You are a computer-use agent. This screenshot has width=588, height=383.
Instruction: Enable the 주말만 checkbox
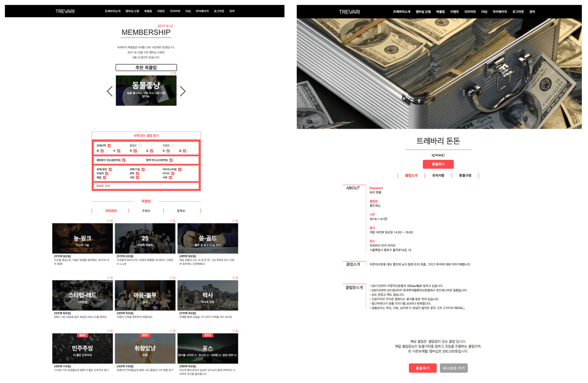coord(173,146)
